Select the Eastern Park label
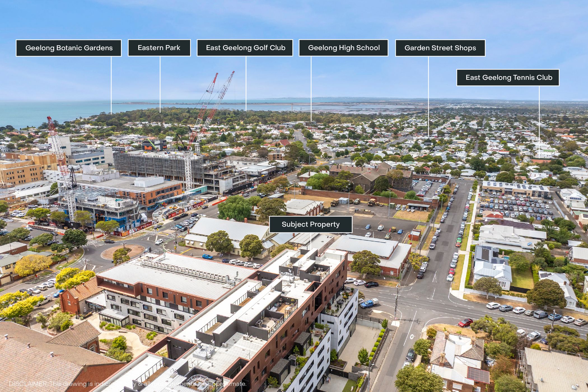Screen dimensions: 588x392 click(x=159, y=48)
